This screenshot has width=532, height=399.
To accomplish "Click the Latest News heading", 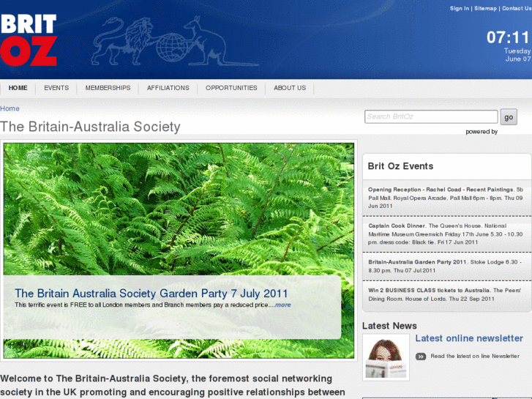I will coord(389,326).
